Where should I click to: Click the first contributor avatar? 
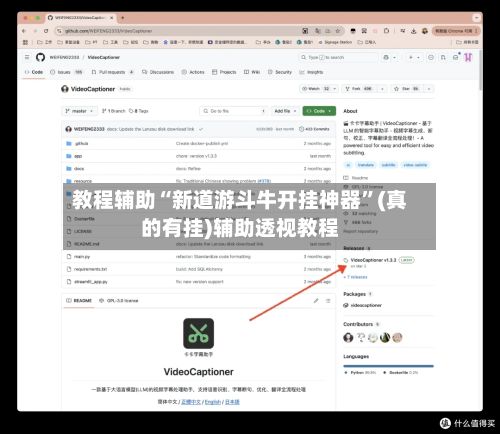coord(348,338)
